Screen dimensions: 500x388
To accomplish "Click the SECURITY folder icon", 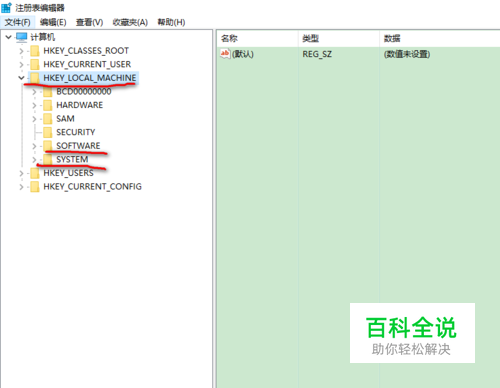I will click(48, 132).
